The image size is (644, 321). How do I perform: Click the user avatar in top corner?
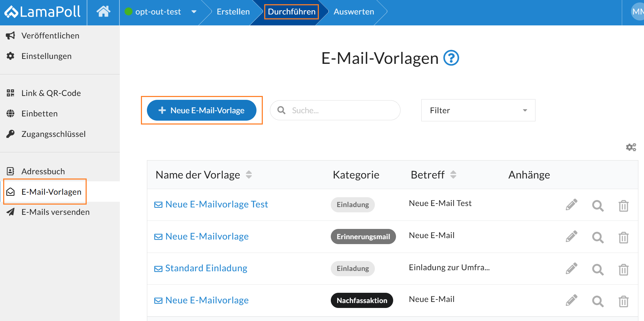[x=637, y=12]
